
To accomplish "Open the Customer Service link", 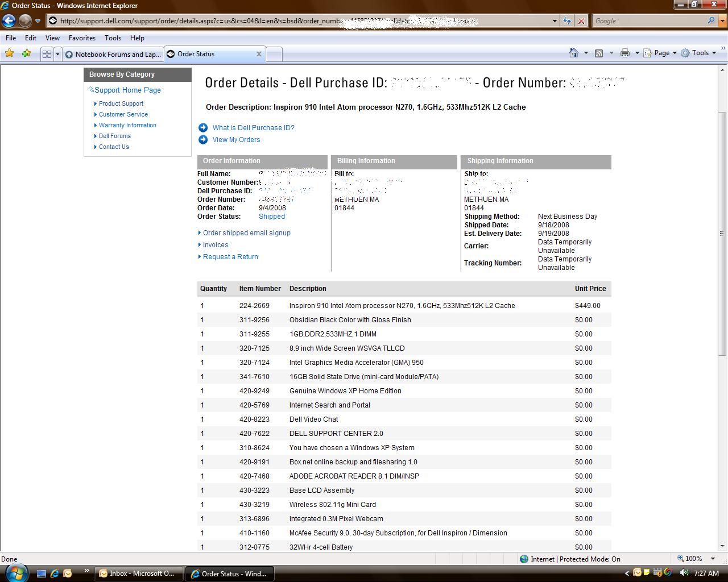I will (x=123, y=114).
